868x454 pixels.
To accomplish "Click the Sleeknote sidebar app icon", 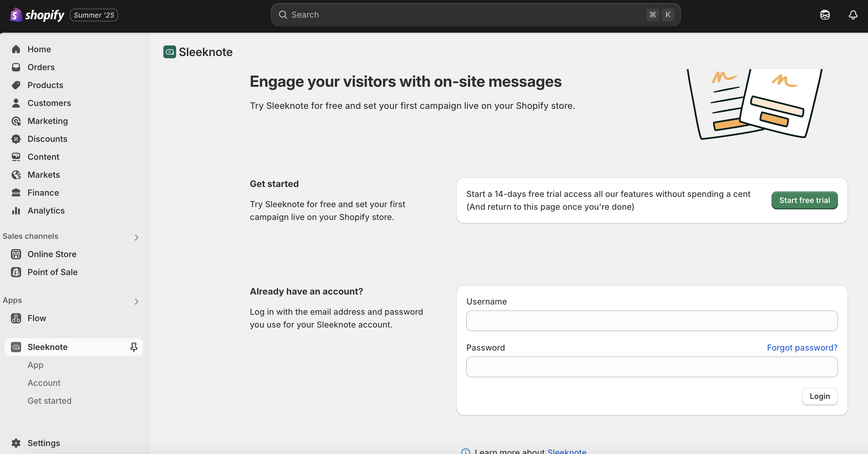I will 16,347.
